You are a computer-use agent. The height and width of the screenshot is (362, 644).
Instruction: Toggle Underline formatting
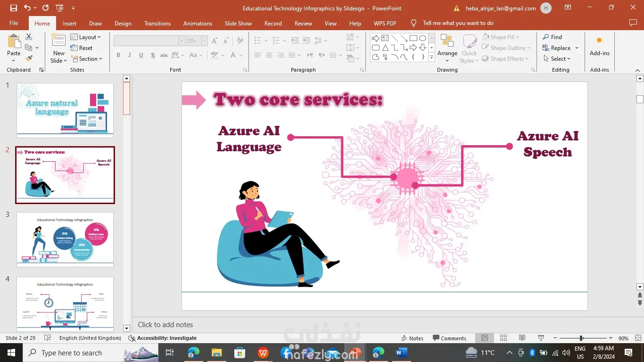pos(141,55)
